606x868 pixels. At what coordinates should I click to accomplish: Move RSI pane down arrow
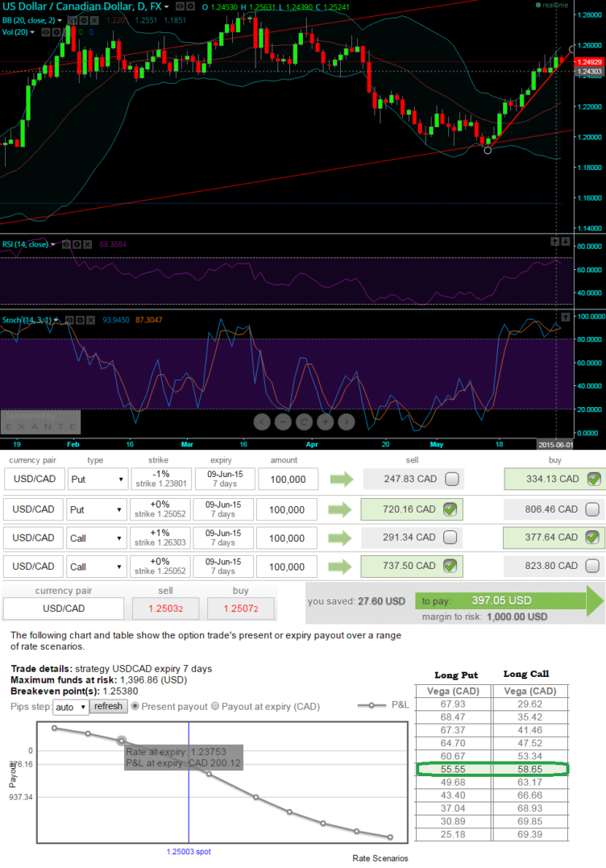566,241
